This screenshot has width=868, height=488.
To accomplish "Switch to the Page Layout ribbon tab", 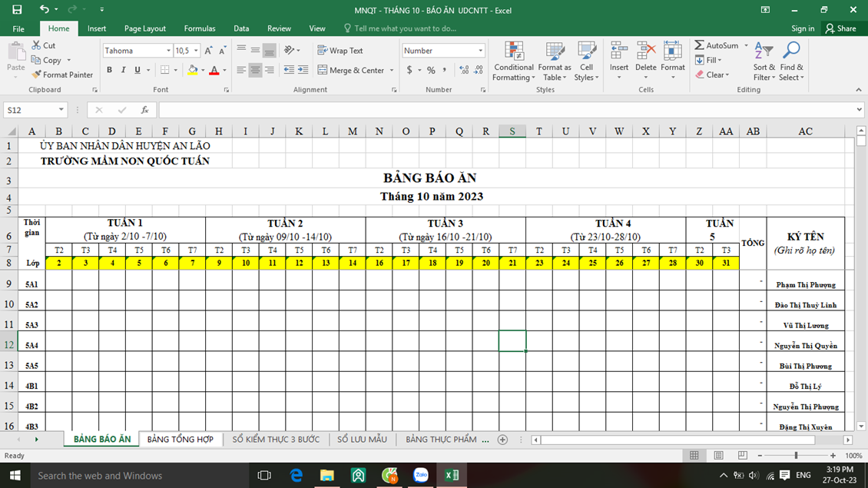I will (144, 28).
